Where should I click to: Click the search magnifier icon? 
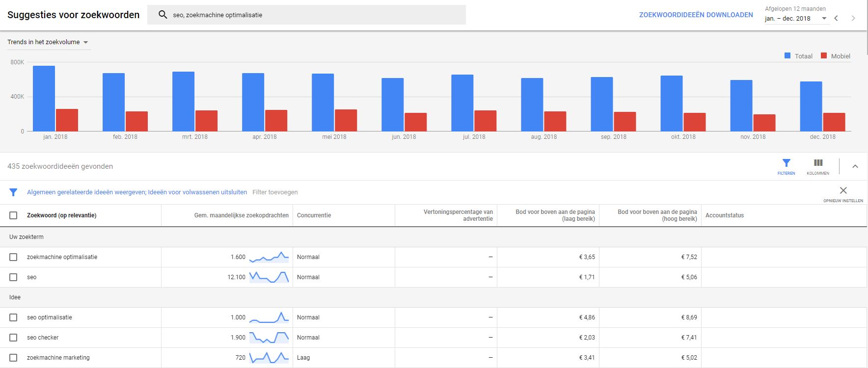[x=163, y=15]
